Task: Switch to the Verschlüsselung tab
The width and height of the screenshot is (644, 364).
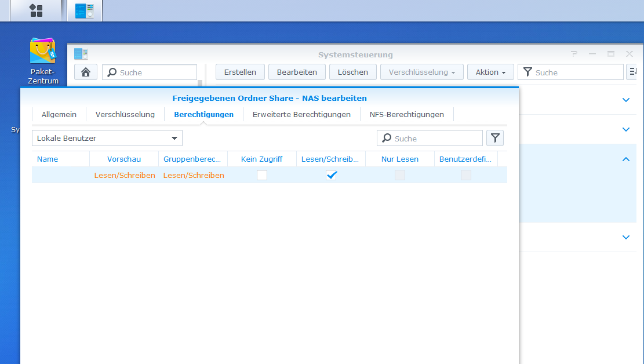Action: click(125, 114)
